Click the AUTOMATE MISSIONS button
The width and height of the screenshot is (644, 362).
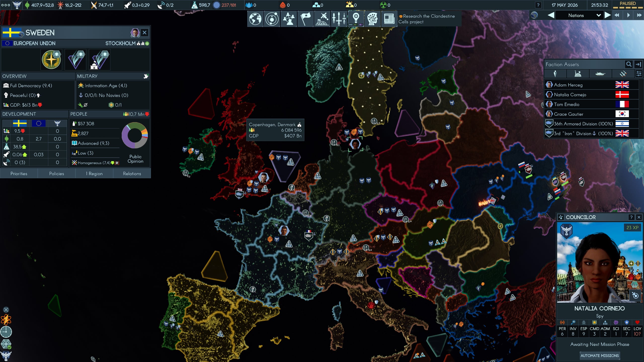pos(599,356)
